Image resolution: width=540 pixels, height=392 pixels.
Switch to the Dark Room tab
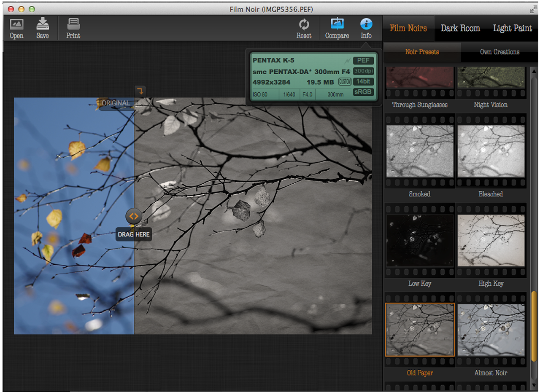point(460,28)
